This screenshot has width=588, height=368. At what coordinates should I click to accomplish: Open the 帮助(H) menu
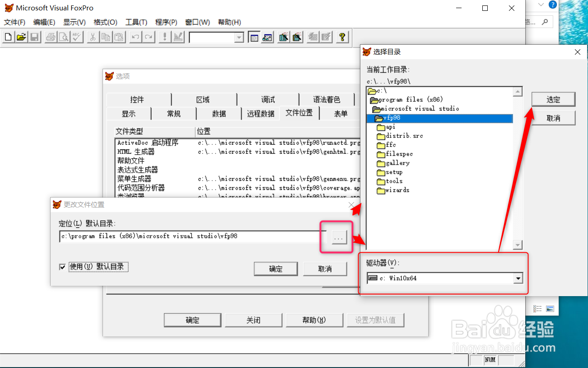click(229, 22)
